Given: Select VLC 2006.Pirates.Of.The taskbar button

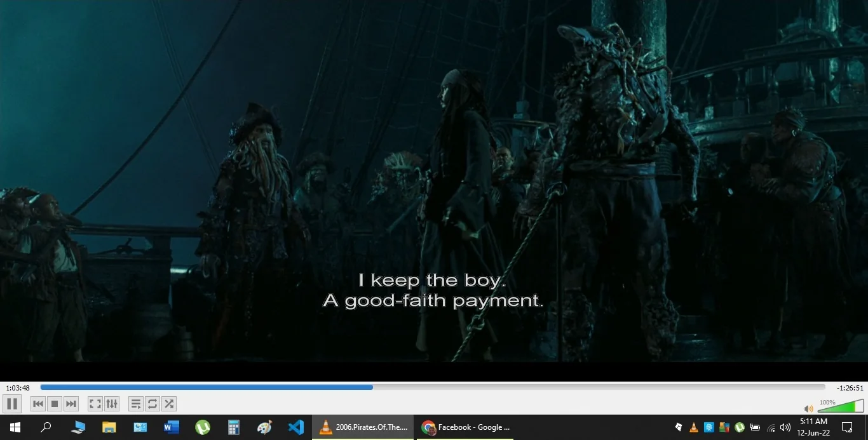Looking at the screenshot, I should (363, 427).
